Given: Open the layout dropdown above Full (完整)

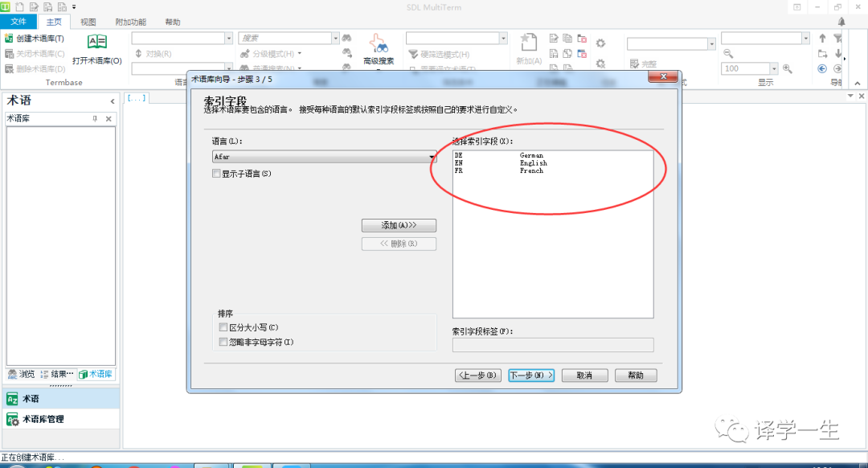Looking at the screenshot, I should 711,43.
